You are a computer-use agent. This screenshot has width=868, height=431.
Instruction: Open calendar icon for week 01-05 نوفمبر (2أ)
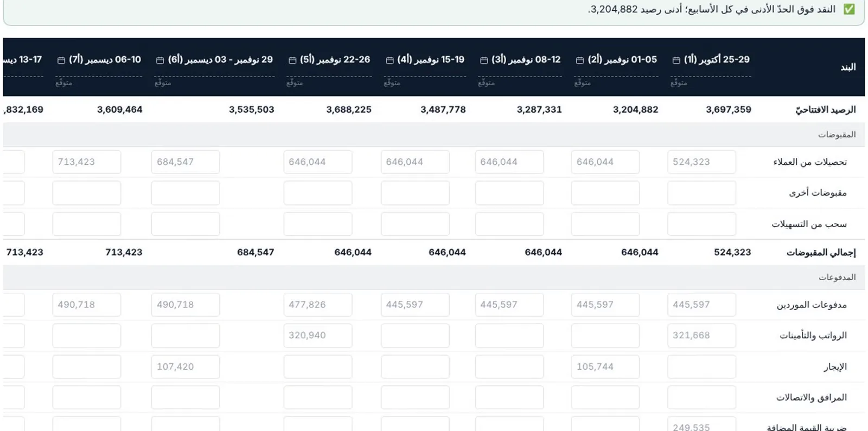click(x=579, y=60)
